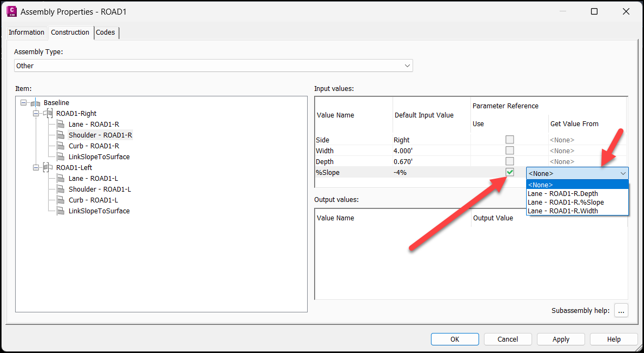The image size is (644, 353).
Task: Open the Assembly Type dropdown
Action: point(407,65)
